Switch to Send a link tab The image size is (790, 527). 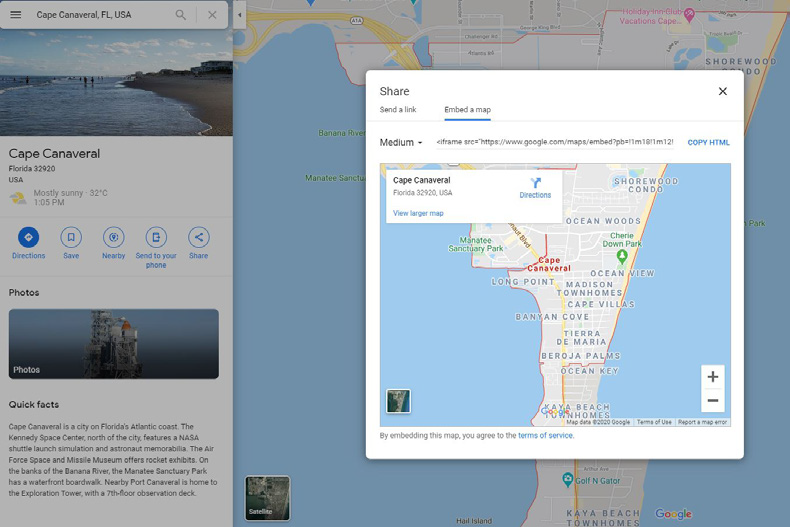tap(398, 110)
